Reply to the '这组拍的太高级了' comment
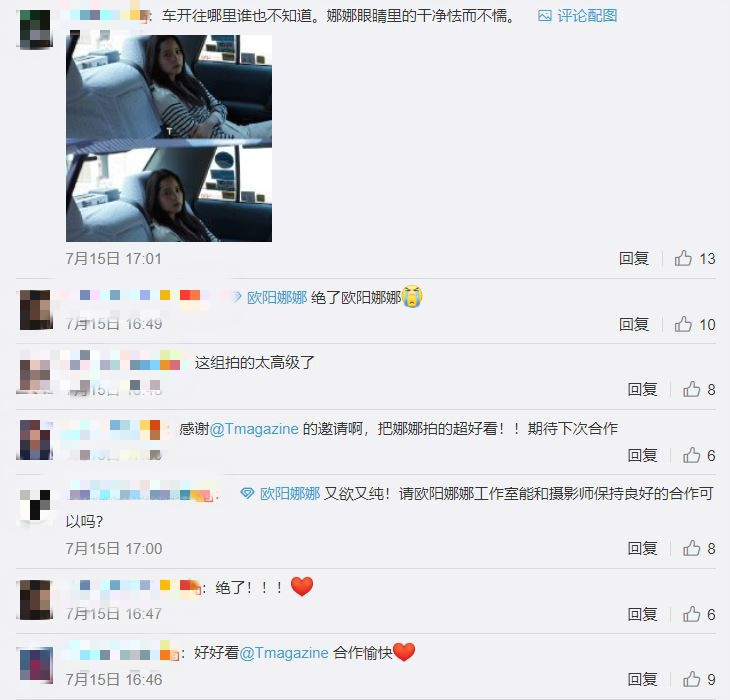 point(642,389)
